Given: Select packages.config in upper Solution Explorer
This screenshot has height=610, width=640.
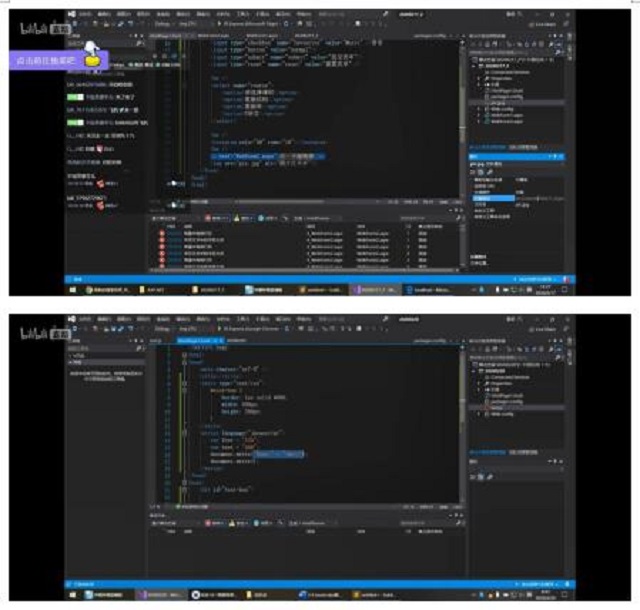Looking at the screenshot, I should [x=503, y=97].
